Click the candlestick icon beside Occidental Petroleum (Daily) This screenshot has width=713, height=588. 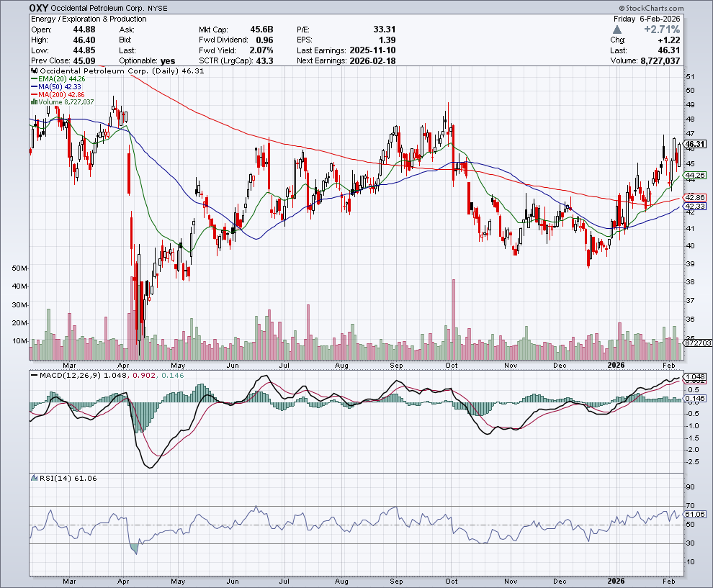(x=35, y=71)
